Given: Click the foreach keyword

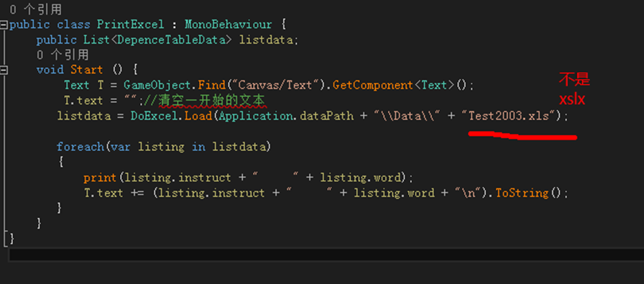Looking at the screenshot, I should 80,147.
